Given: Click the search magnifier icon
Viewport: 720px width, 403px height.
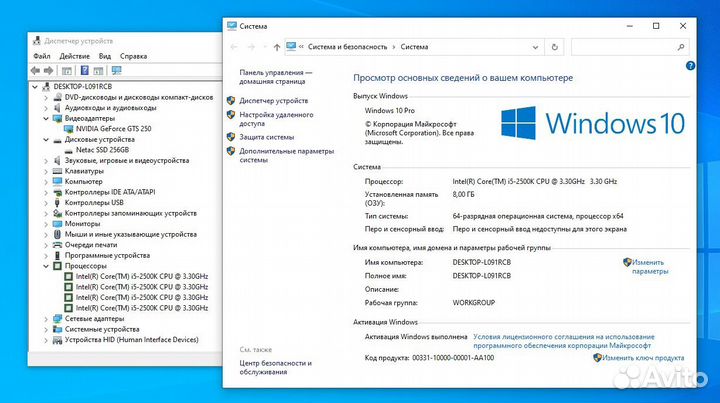Looking at the screenshot, I should pos(681,47).
